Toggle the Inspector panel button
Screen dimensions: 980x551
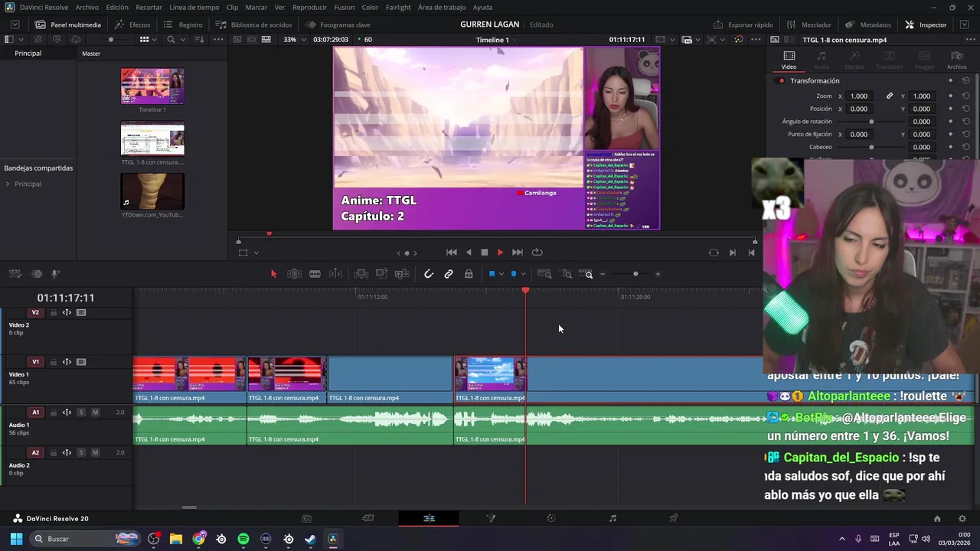point(926,24)
